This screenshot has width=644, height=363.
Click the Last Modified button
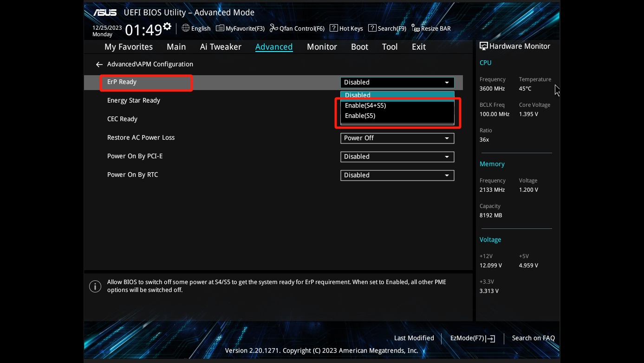(x=414, y=338)
